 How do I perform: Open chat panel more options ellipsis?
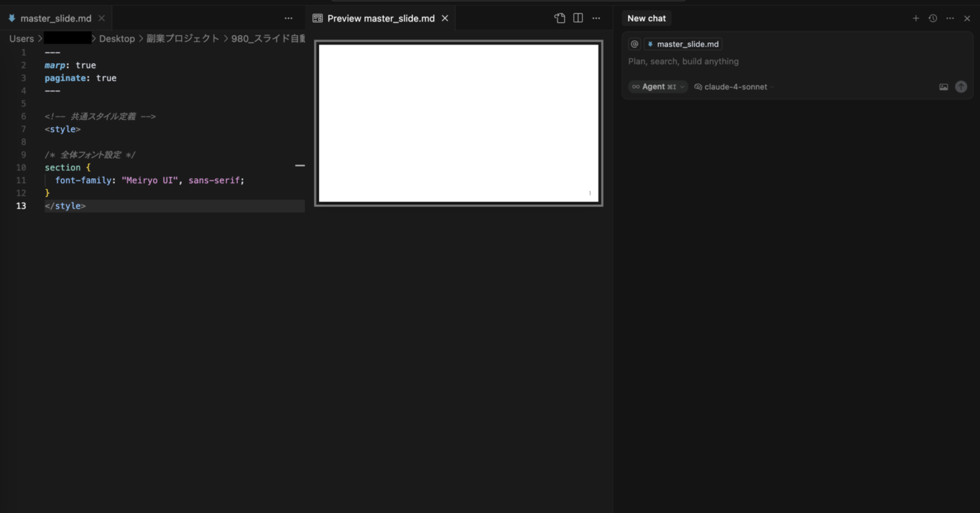coord(950,19)
